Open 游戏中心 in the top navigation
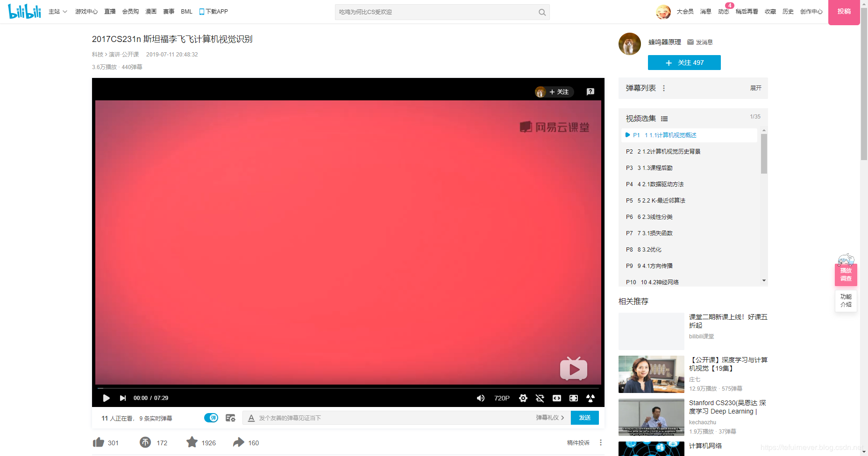Viewport: 868px width, 456px height. (86, 12)
